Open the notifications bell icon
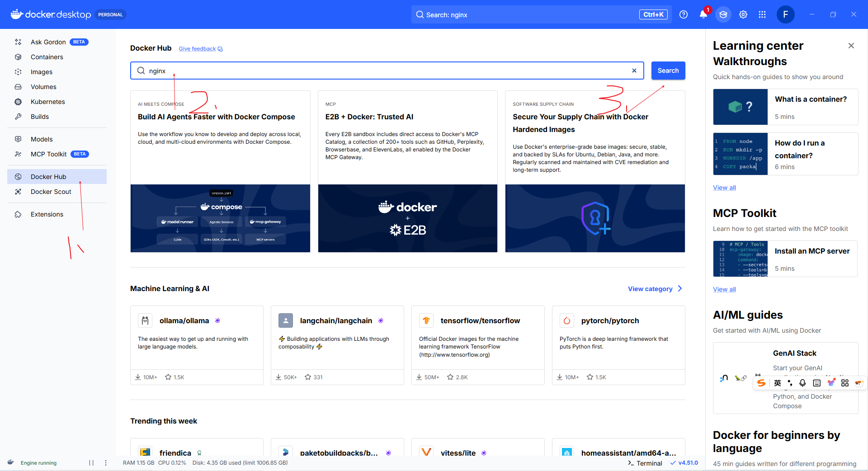 pos(703,14)
